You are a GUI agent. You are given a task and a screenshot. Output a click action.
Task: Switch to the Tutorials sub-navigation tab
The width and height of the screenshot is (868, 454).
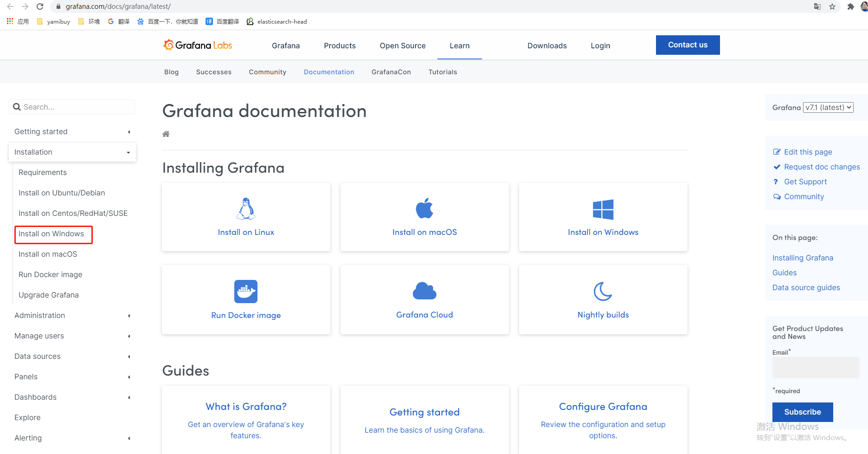[443, 72]
